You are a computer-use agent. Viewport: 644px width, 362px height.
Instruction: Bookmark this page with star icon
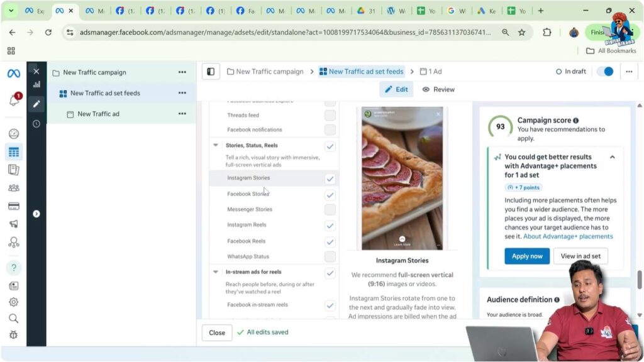click(x=521, y=33)
